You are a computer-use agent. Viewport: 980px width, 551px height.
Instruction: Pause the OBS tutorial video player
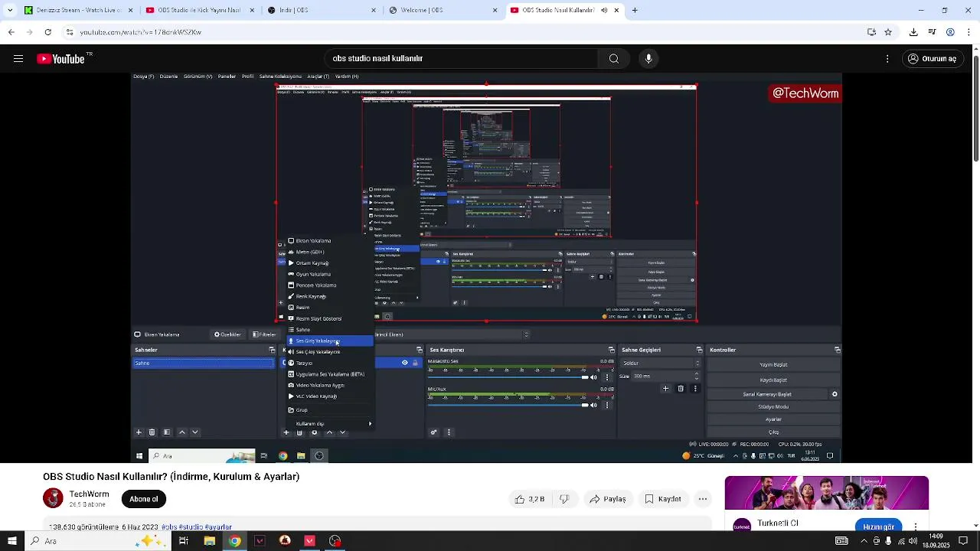coord(486,268)
